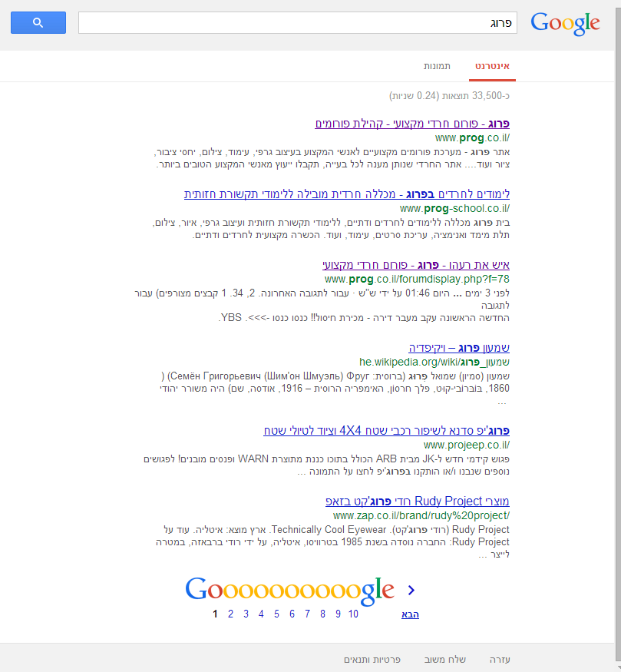Go to results page 7
This screenshot has width=621, height=672.
[x=307, y=614]
